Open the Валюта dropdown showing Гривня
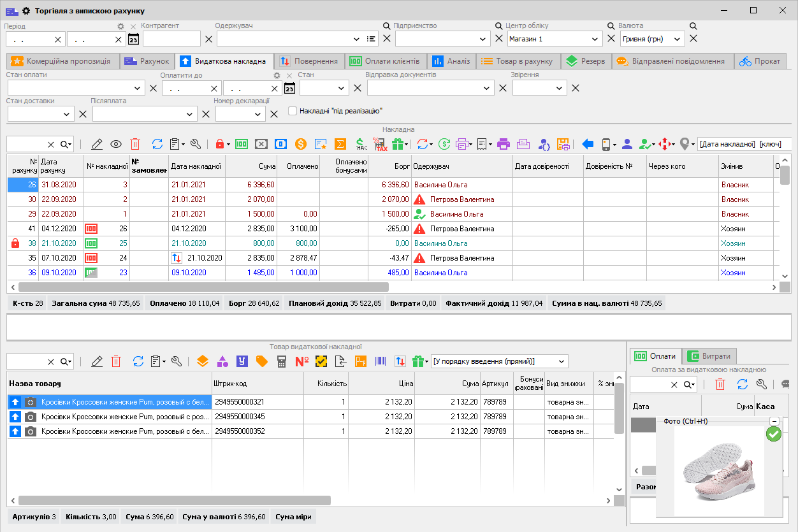Image resolution: width=798 pixels, height=532 pixels. [x=677, y=39]
